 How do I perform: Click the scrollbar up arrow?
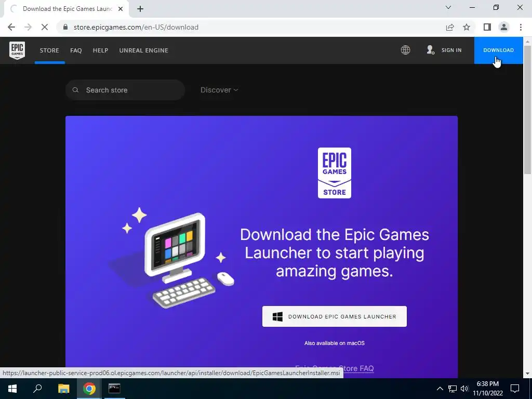527,42
